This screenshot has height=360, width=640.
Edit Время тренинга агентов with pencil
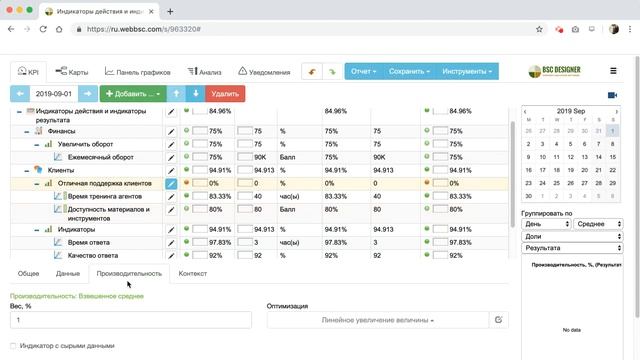pos(171,197)
